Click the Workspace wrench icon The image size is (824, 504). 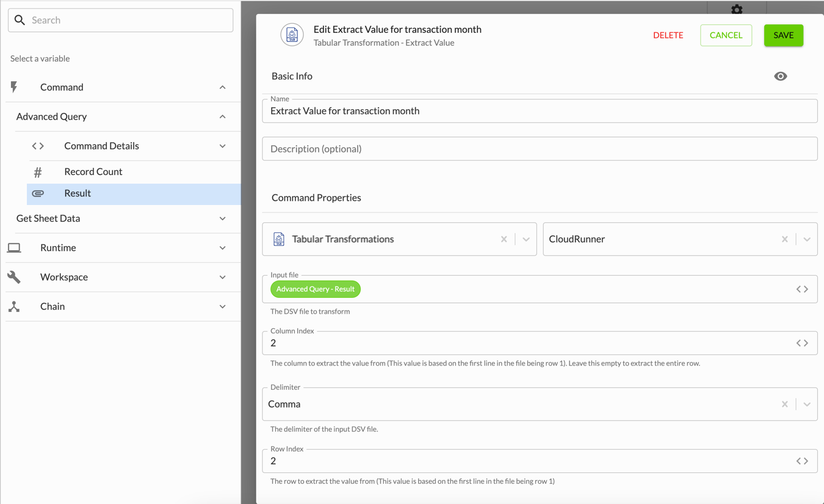tap(14, 277)
